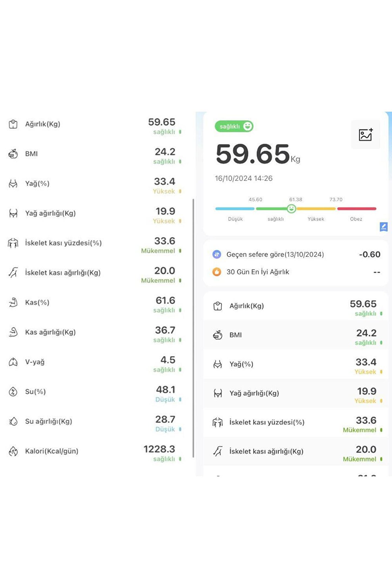Open the Geçen sefere göre(13/10/2024) row
The image size is (392, 588).
coord(275,255)
